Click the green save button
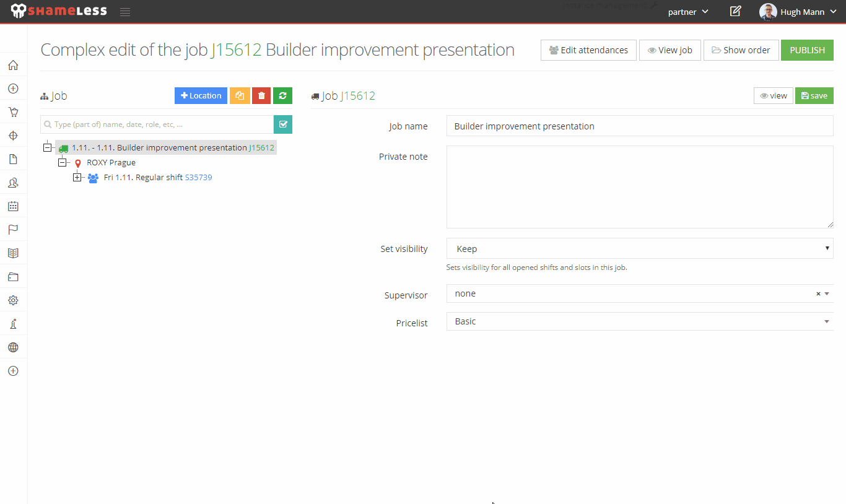The height and width of the screenshot is (504, 846). pos(814,95)
